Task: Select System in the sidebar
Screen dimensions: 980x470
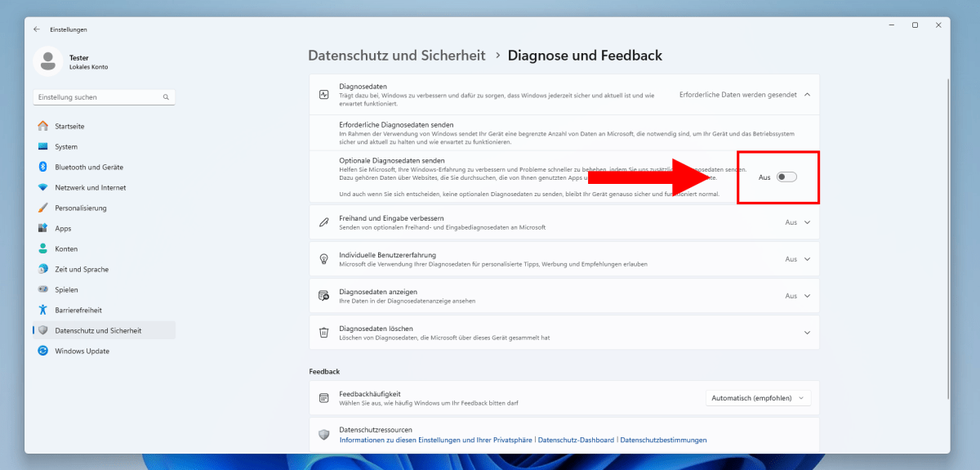Action: click(104, 147)
